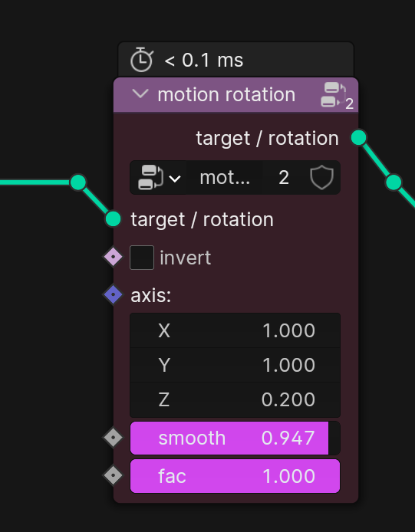Viewport: 415px width, 532px height.
Task: Click the axis vector diamond socket
Action: tap(113, 294)
